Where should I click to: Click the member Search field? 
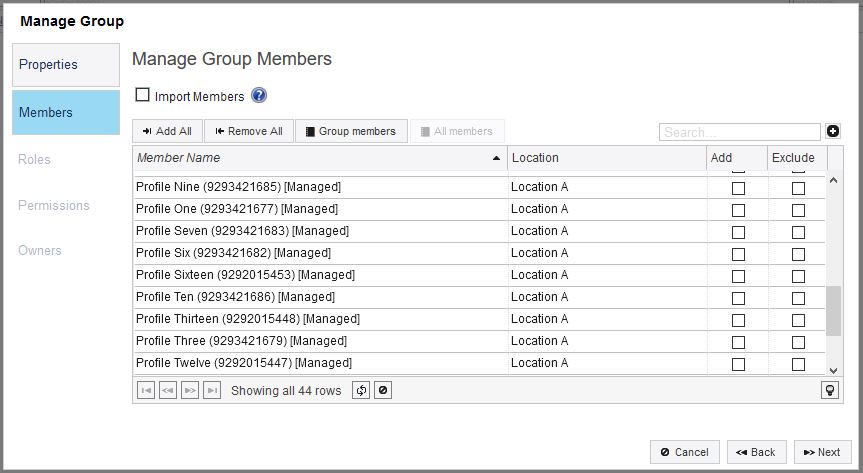(740, 132)
